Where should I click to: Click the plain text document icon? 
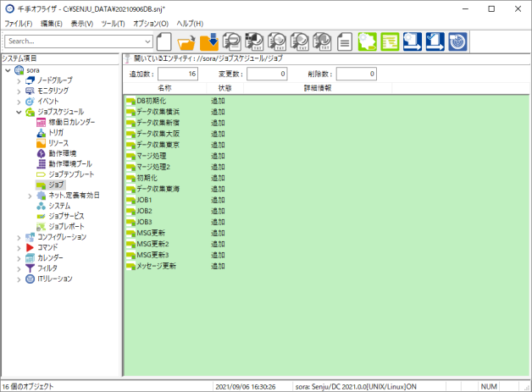[x=345, y=41]
